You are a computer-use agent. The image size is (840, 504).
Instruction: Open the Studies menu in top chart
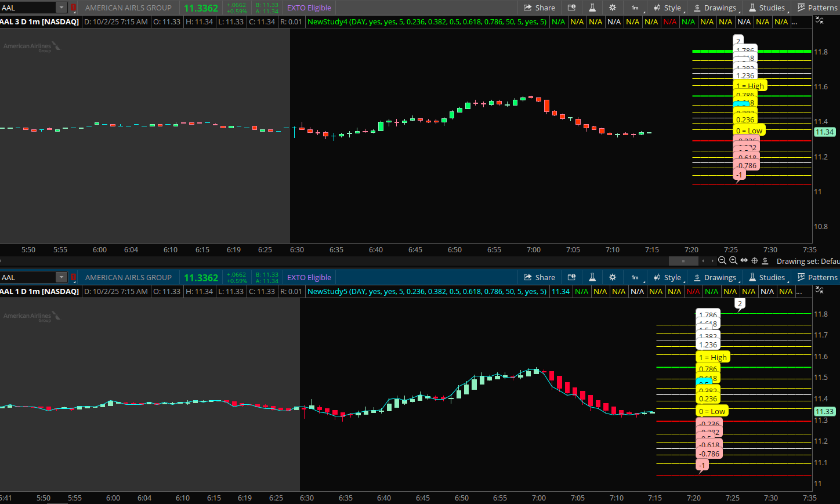pyautogui.click(x=766, y=8)
